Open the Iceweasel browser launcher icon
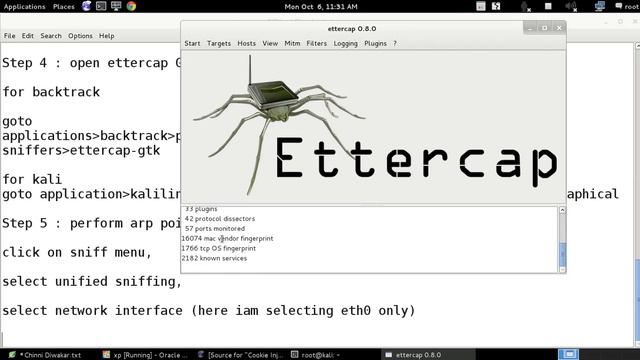 86,6
